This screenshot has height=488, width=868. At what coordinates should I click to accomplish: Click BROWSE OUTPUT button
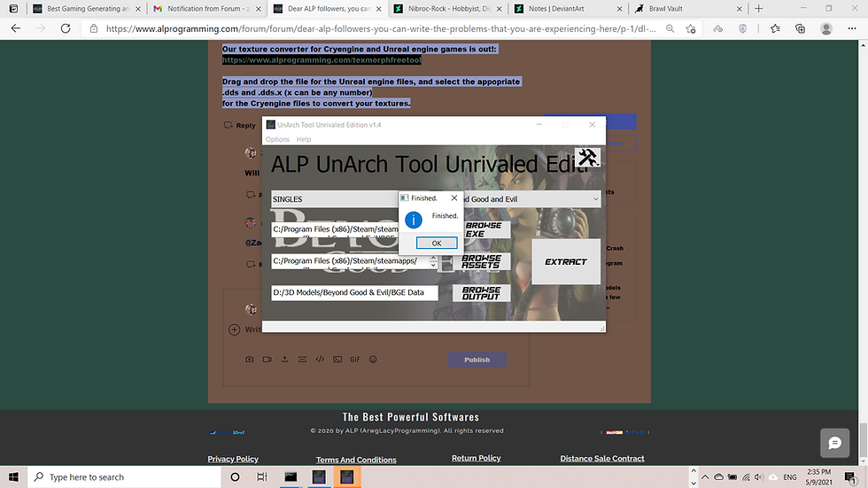click(x=481, y=293)
